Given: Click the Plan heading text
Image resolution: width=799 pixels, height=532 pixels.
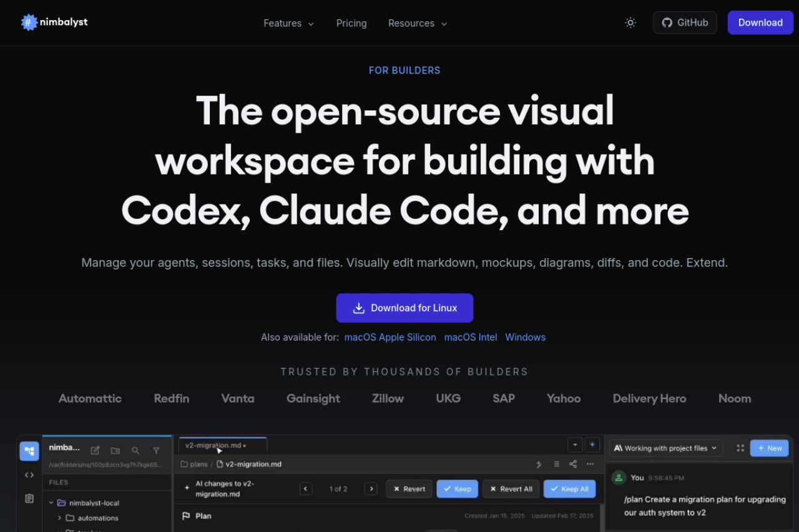Looking at the screenshot, I should 203,516.
